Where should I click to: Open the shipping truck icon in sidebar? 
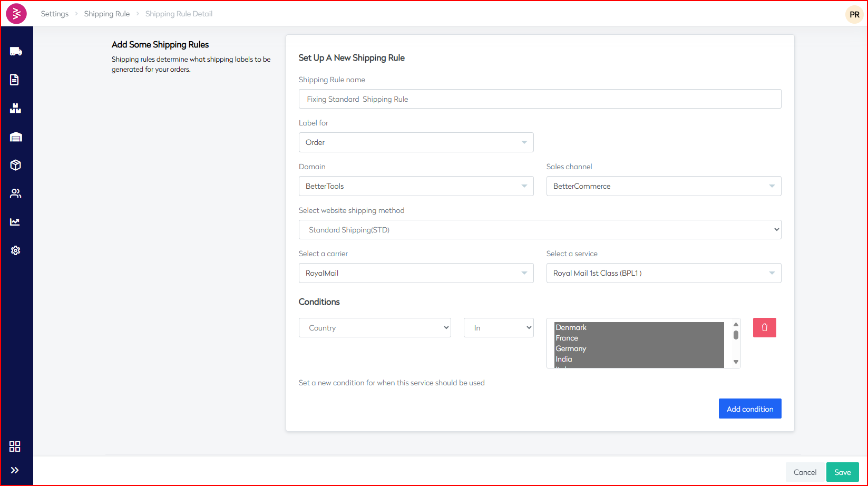click(16, 51)
